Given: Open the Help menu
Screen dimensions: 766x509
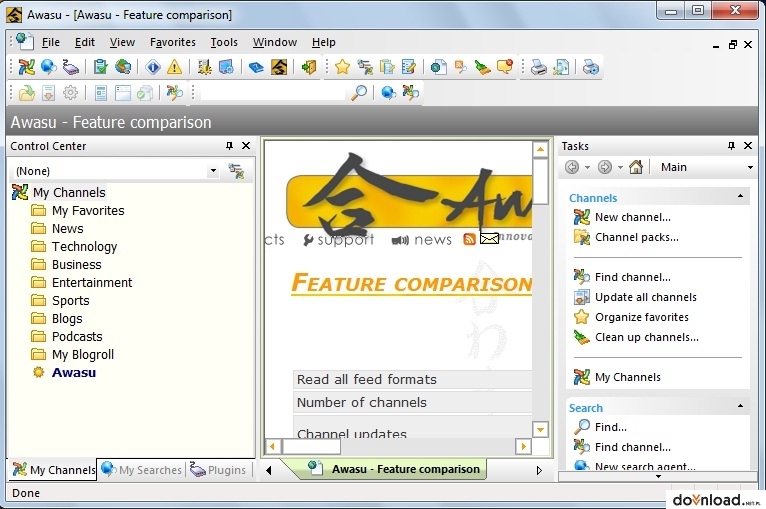Looking at the screenshot, I should click(323, 42).
